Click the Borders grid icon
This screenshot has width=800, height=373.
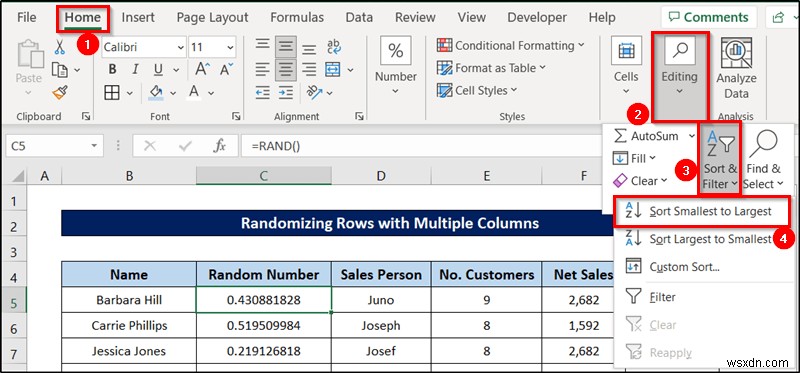[x=112, y=92]
